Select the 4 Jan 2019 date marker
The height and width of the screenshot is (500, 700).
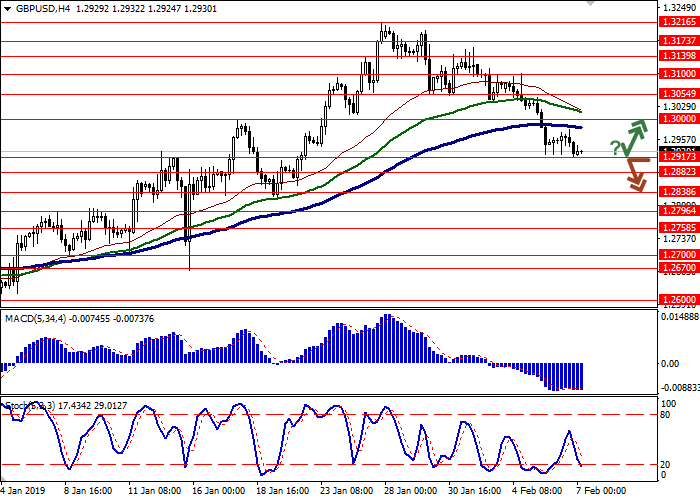[x=22, y=491]
